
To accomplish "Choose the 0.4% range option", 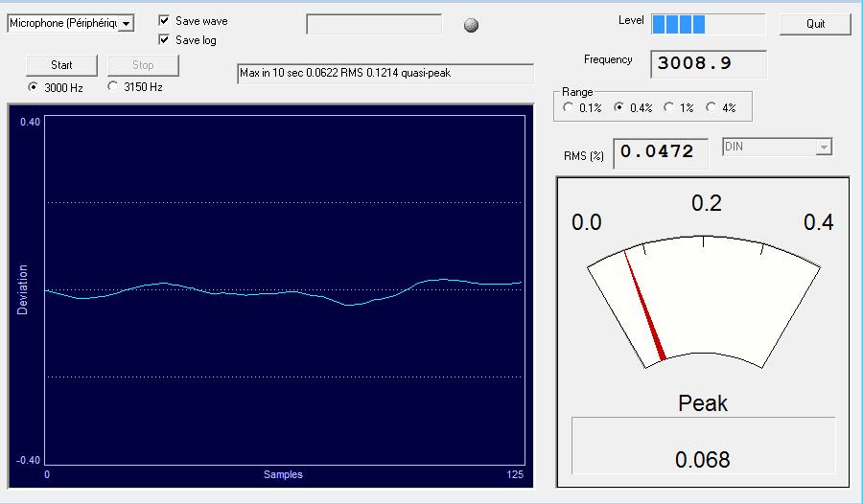I will point(619,108).
